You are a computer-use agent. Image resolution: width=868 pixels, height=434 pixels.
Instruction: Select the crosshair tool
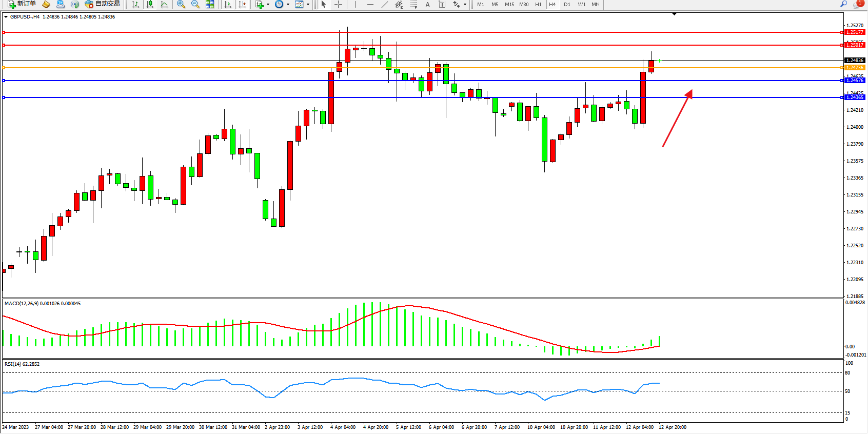(339, 4)
